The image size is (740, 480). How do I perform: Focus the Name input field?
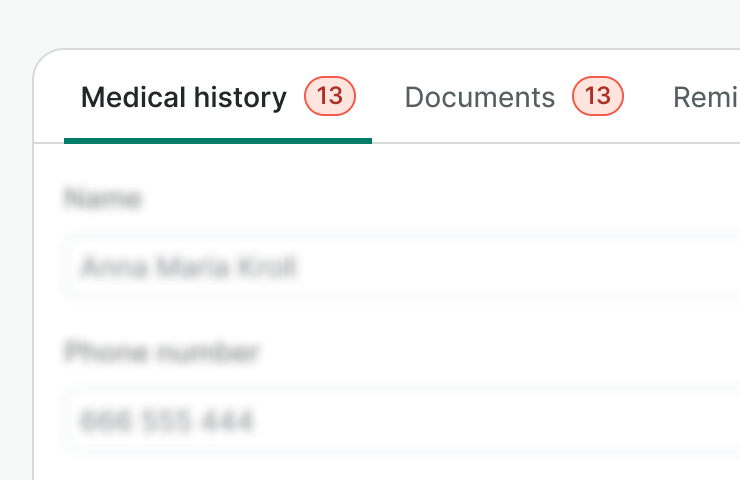point(400,267)
